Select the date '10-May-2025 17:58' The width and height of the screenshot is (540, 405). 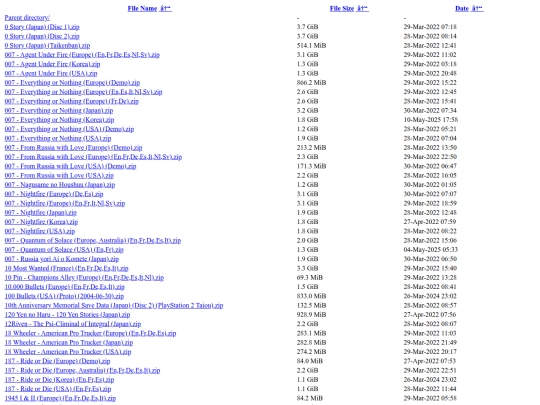click(x=430, y=120)
